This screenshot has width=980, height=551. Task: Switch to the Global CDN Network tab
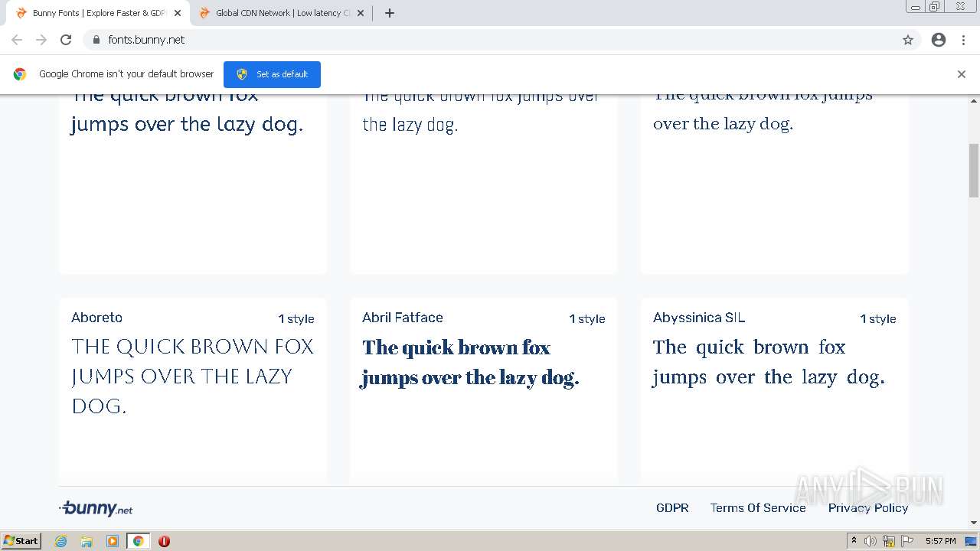[x=281, y=13]
